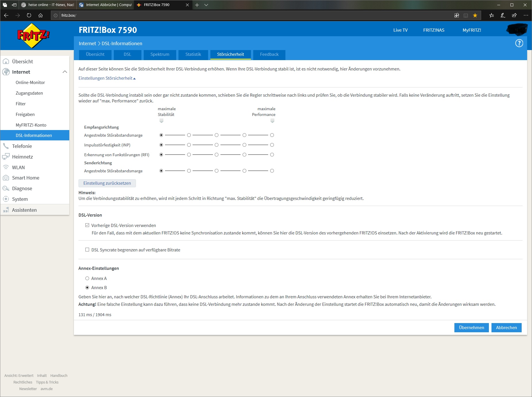Click the browser home icon
This screenshot has height=397, width=532.
pos(41,15)
